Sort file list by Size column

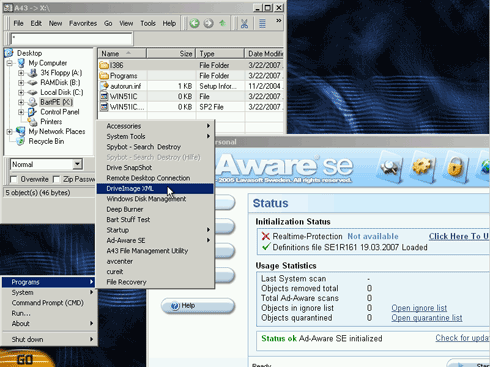click(171, 53)
